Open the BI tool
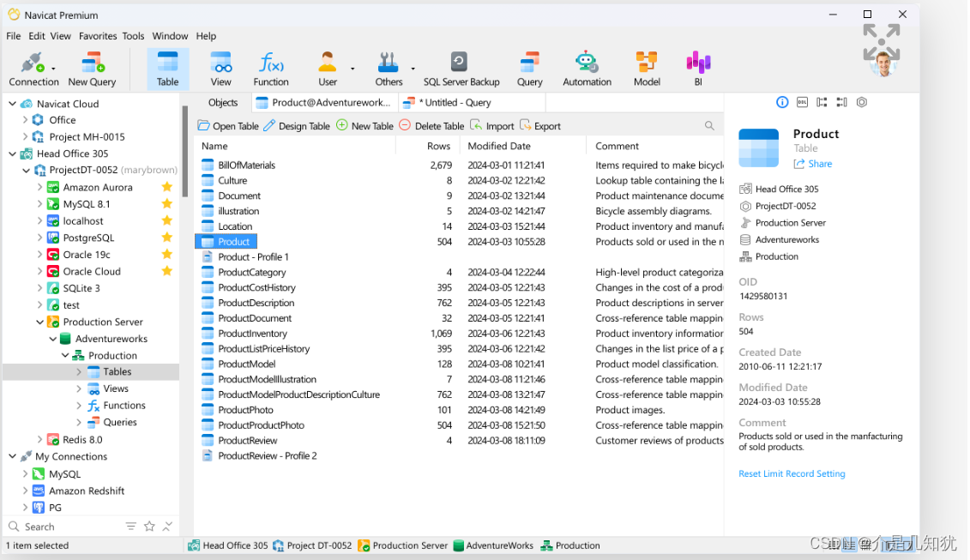970x560 pixels. coord(698,69)
